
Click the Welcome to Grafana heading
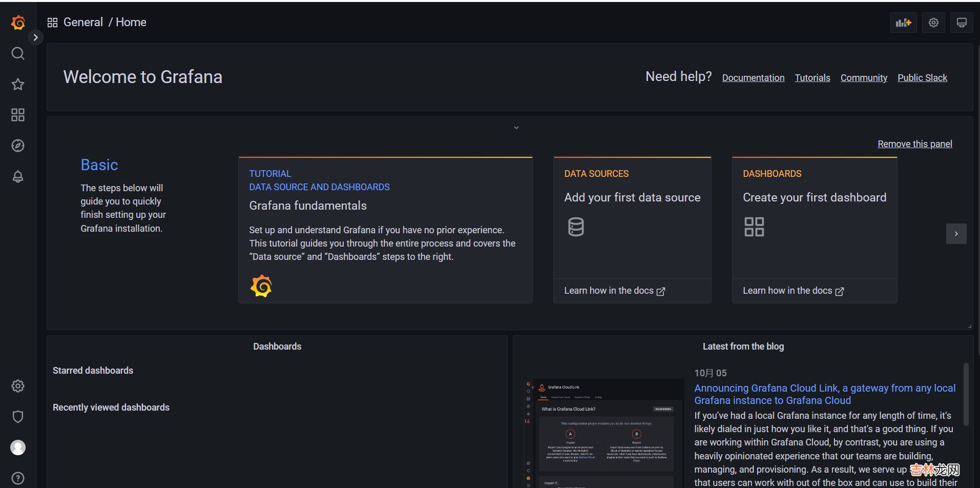click(x=142, y=77)
